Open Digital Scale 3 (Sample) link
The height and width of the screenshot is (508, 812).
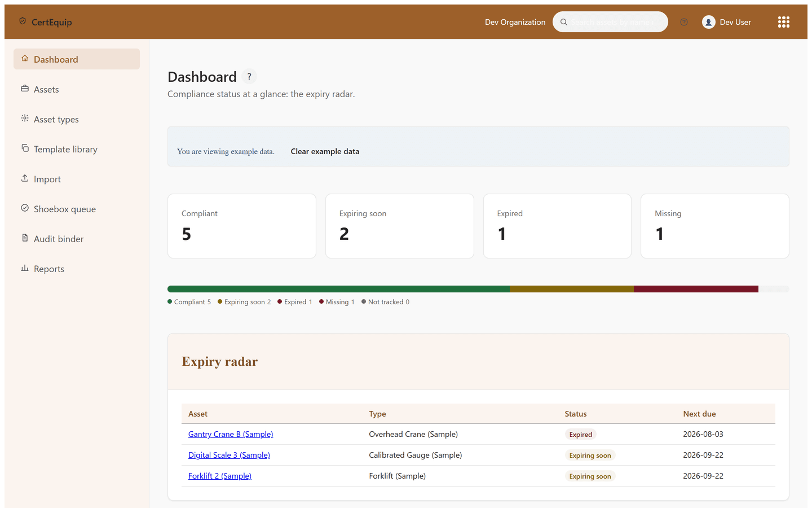(x=229, y=455)
